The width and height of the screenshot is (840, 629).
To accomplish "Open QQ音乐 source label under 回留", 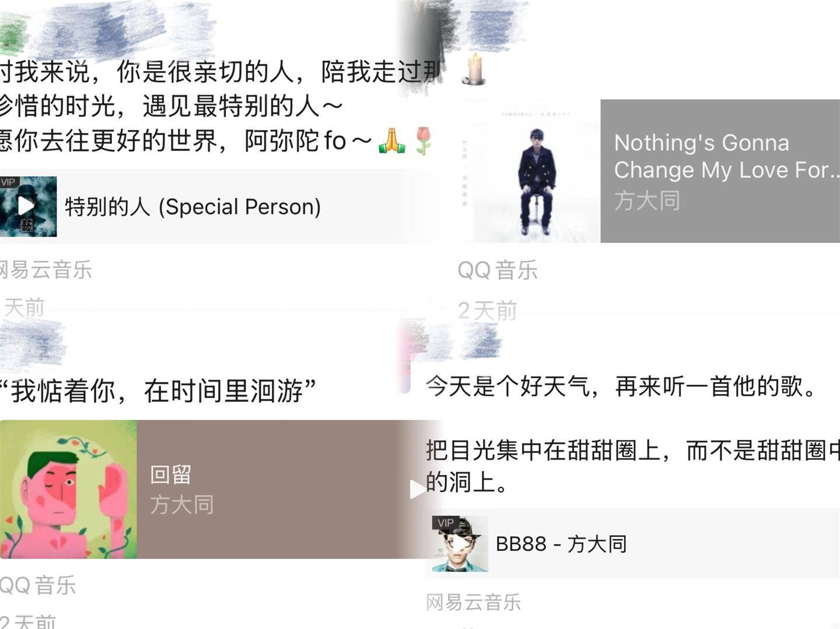I will [x=38, y=585].
